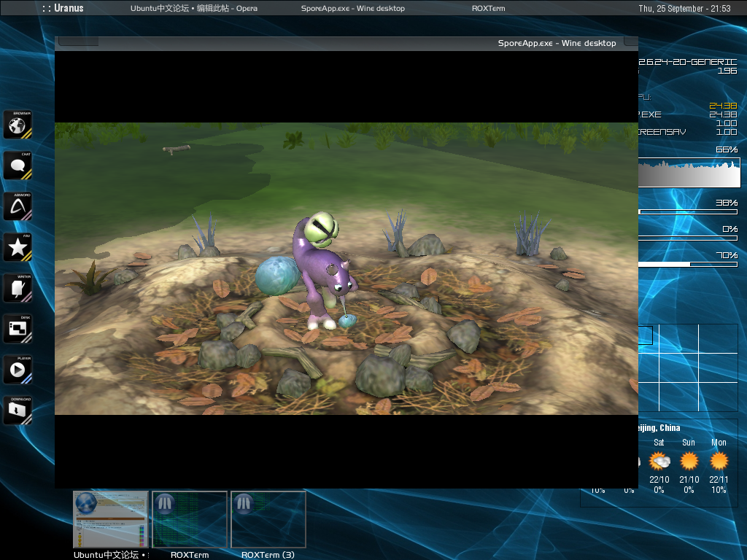This screenshot has height=560, width=747.
Task: Click the small blue egg at the creature's feet
Action: (x=347, y=321)
